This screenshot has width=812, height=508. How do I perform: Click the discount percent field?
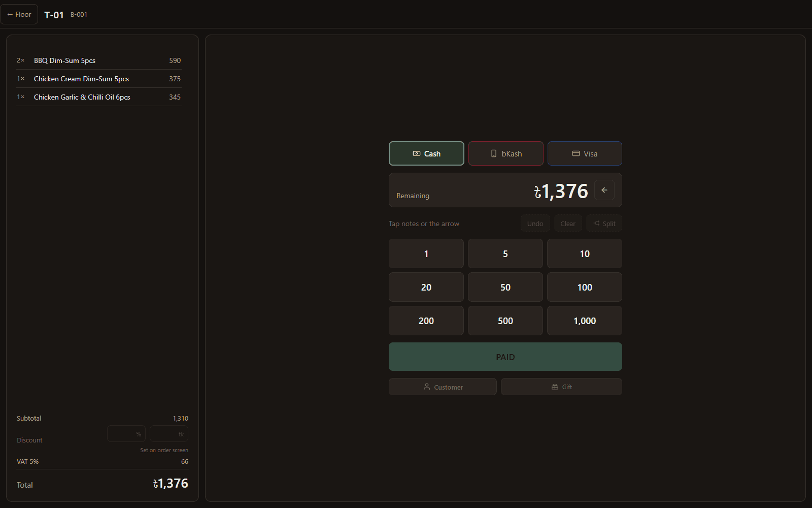126,434
